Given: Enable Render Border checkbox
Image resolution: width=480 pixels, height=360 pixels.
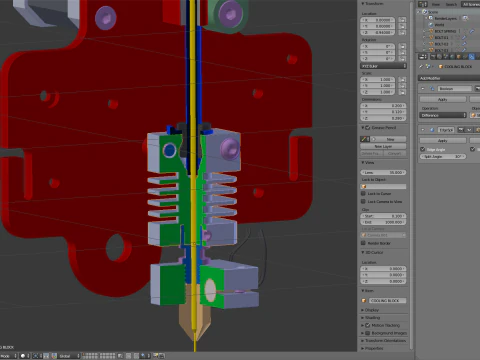Looking at the screenshot, I should pos(363,243).
